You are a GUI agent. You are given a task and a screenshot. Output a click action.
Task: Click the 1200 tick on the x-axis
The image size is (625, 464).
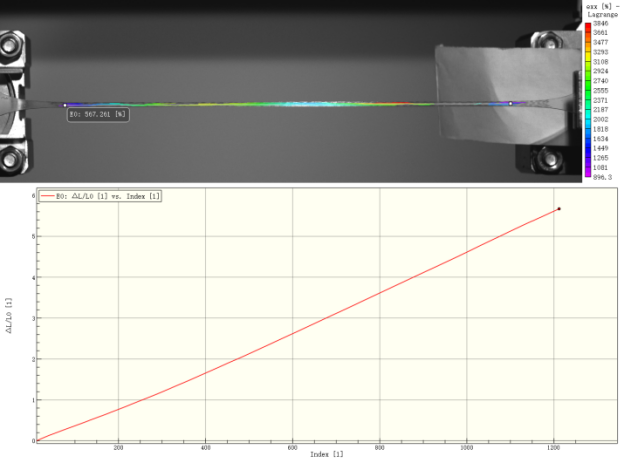552,447
